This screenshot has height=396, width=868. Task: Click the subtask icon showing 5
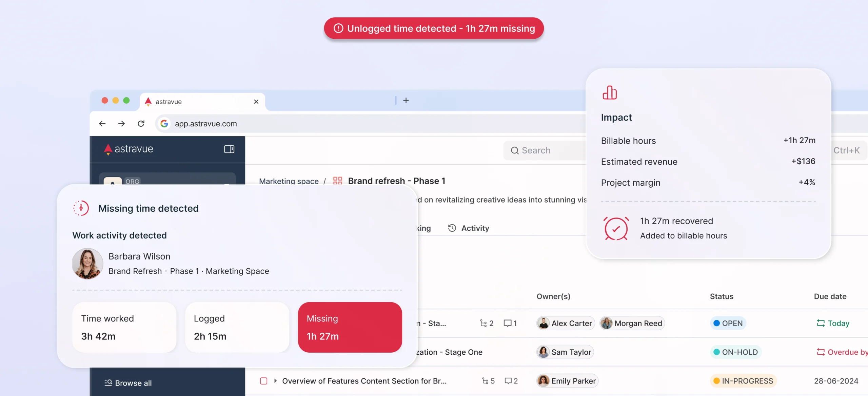coord(485,381)
